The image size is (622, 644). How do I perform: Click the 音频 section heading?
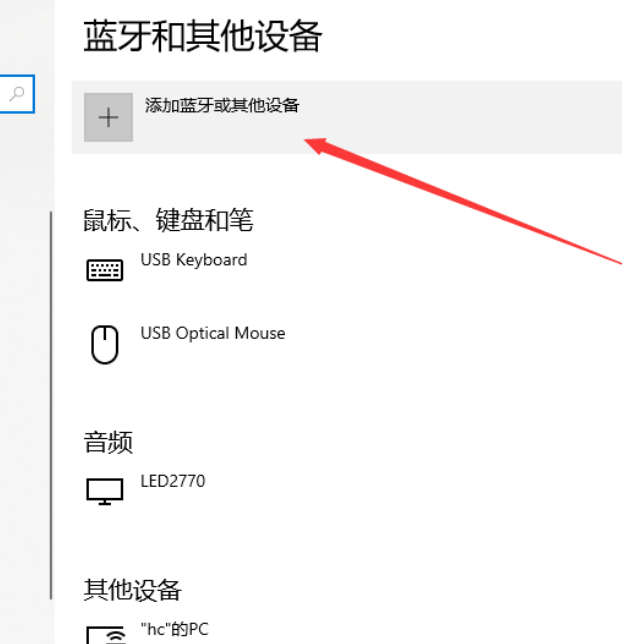tap(108, 441)
